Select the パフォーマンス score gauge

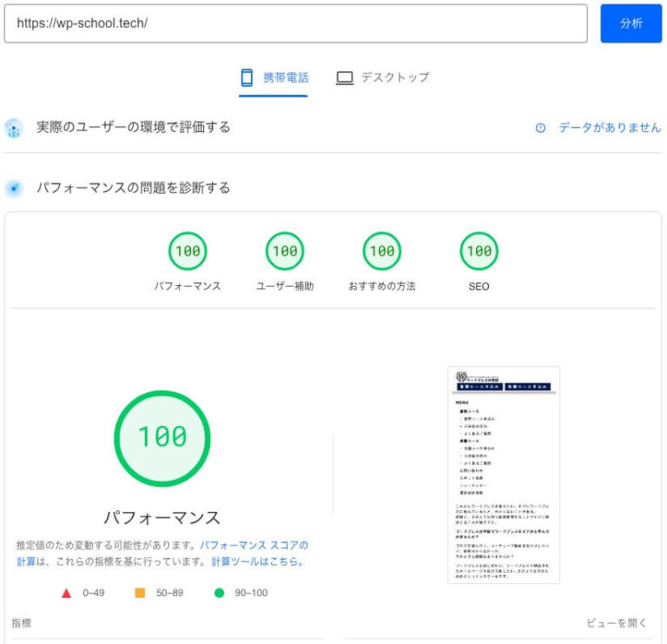click(188, 251)
